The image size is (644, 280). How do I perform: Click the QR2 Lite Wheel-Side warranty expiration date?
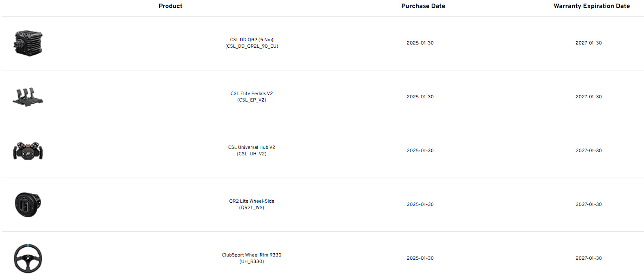tap(588, 204)
